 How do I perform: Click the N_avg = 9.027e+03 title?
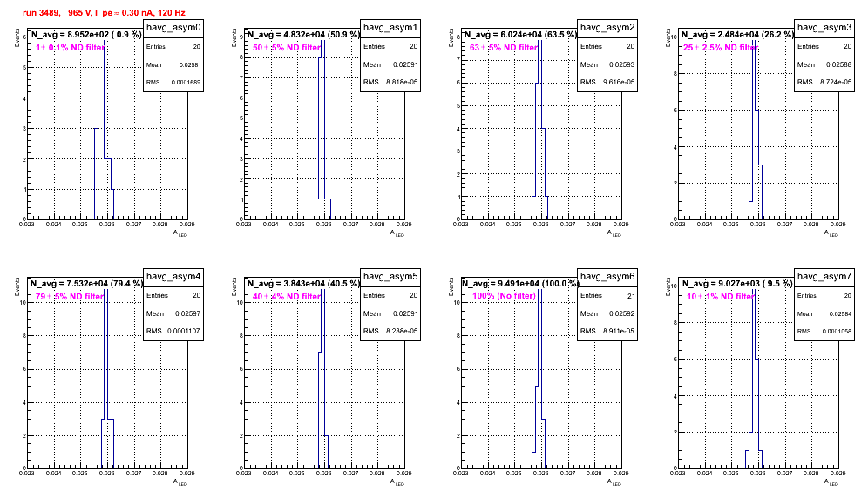pos(737,283)
